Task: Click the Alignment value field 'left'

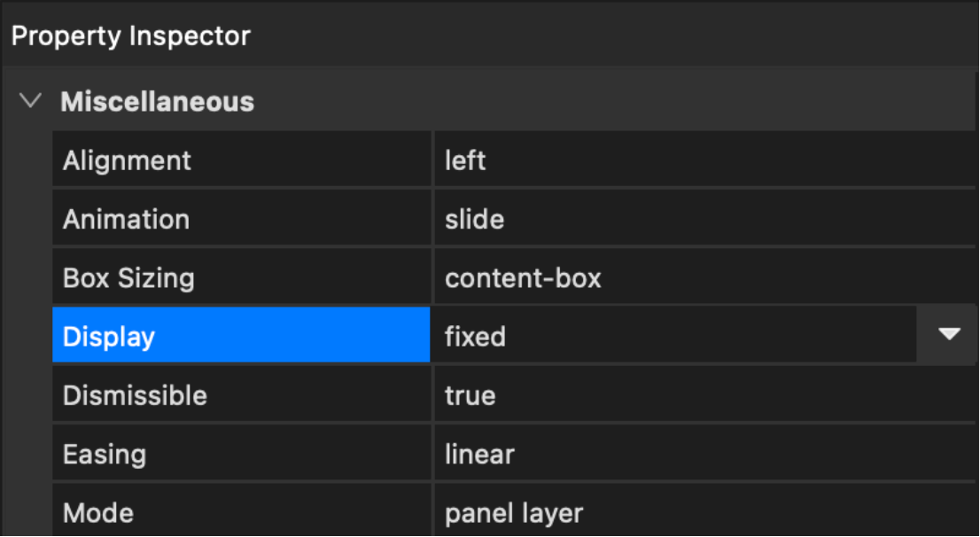Action: 466,160
